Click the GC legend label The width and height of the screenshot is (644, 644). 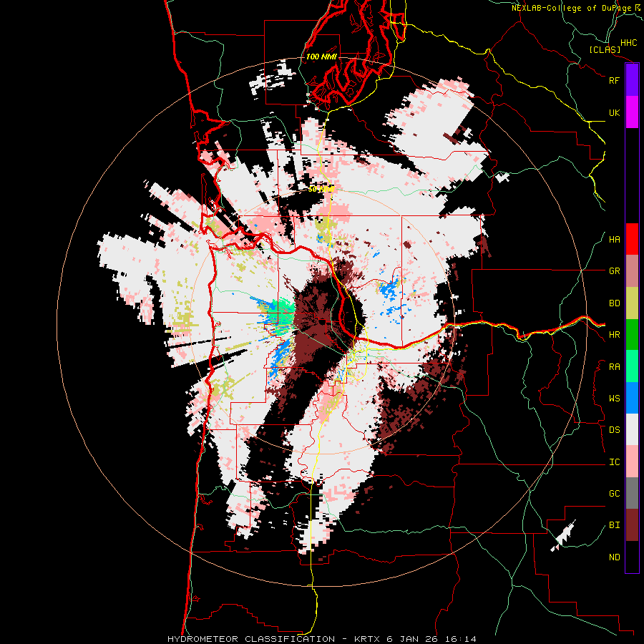pos(615,494)
